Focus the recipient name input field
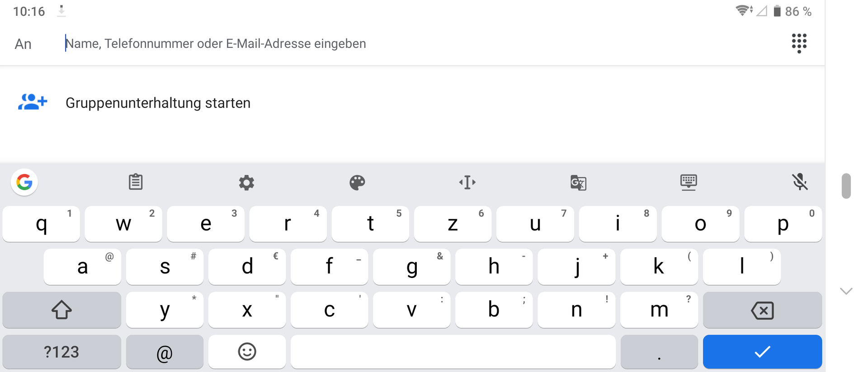Image resolution: width=868 pixels, height=372 pixels. click(407, 43)
